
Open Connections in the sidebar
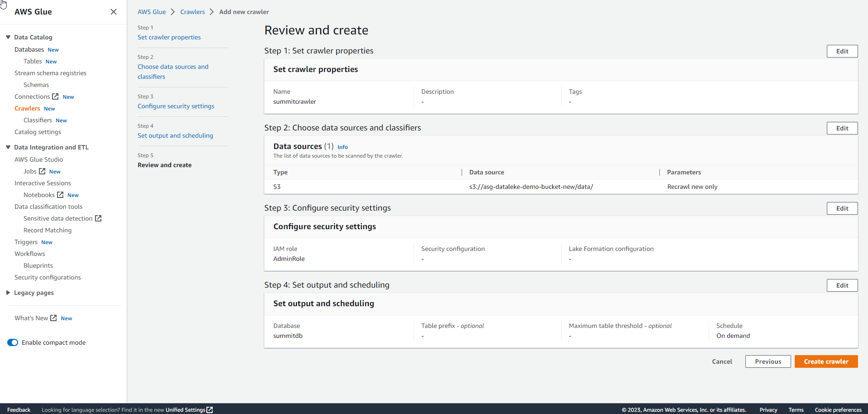pos(32,96)
